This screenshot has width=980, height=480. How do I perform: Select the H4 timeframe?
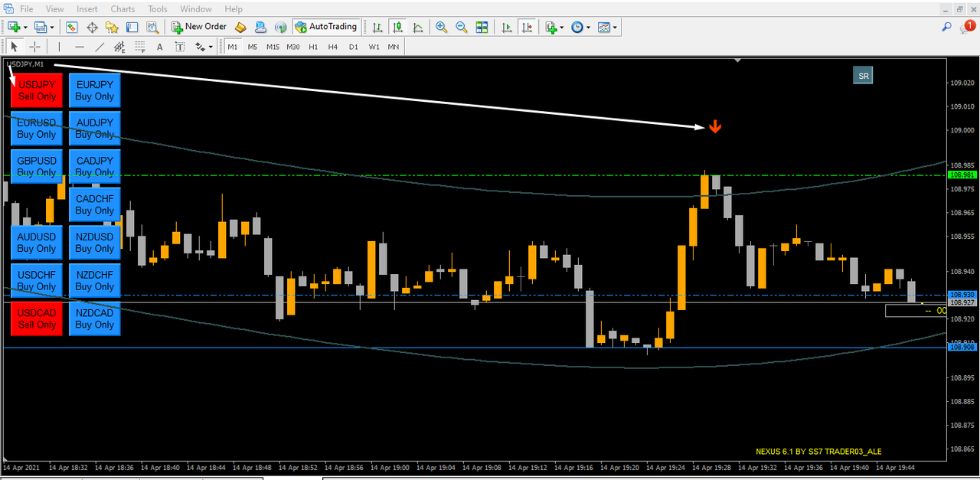pyautogui.click(x=333, y=47)
